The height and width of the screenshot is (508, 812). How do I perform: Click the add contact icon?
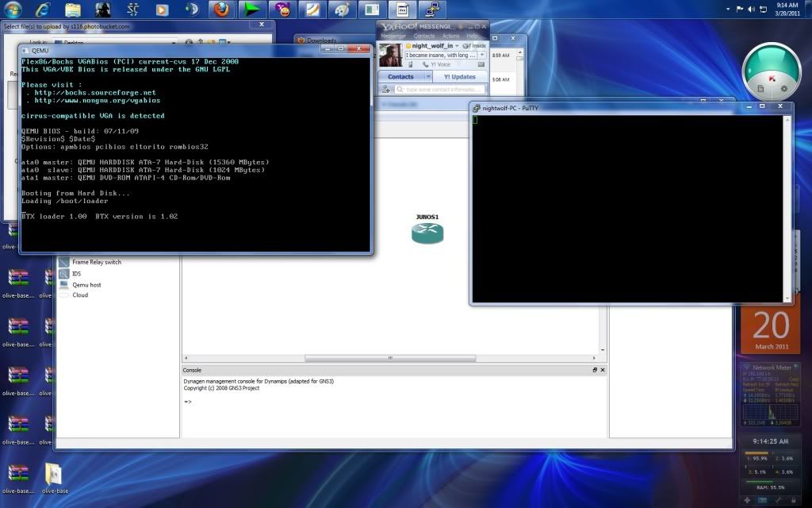tap(386, 90)
